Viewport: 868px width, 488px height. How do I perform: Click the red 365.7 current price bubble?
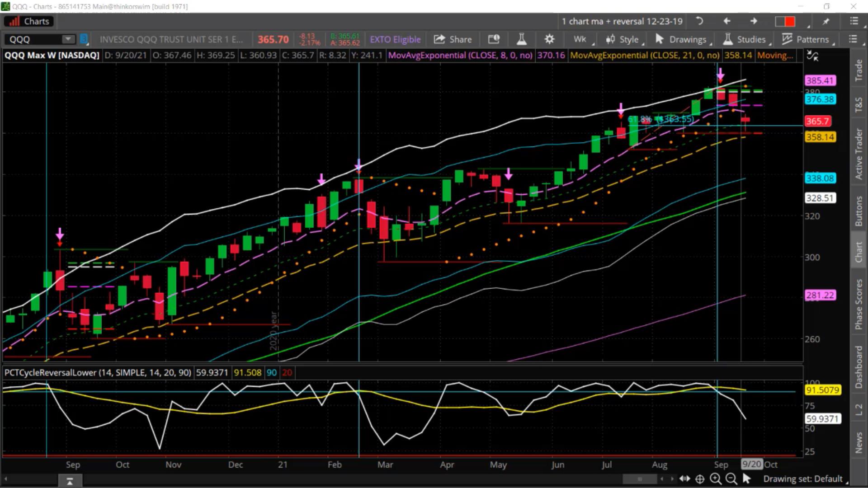[818, 121]
